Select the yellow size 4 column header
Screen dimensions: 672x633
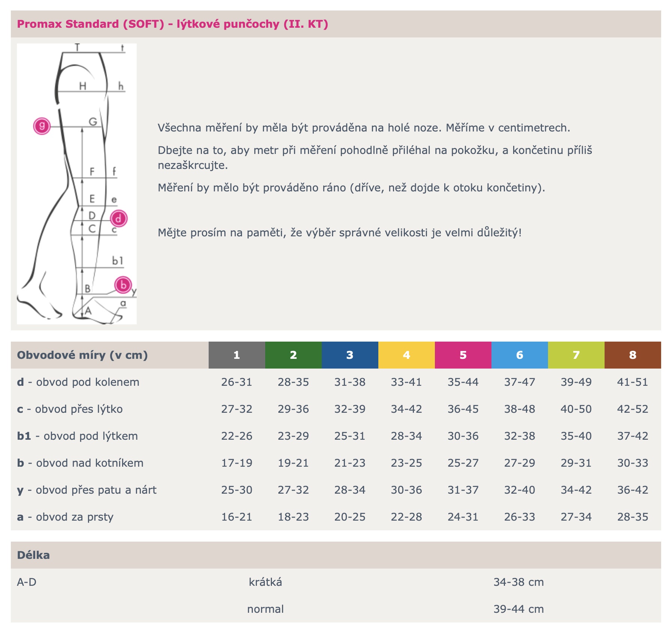[x=406, y=355]
